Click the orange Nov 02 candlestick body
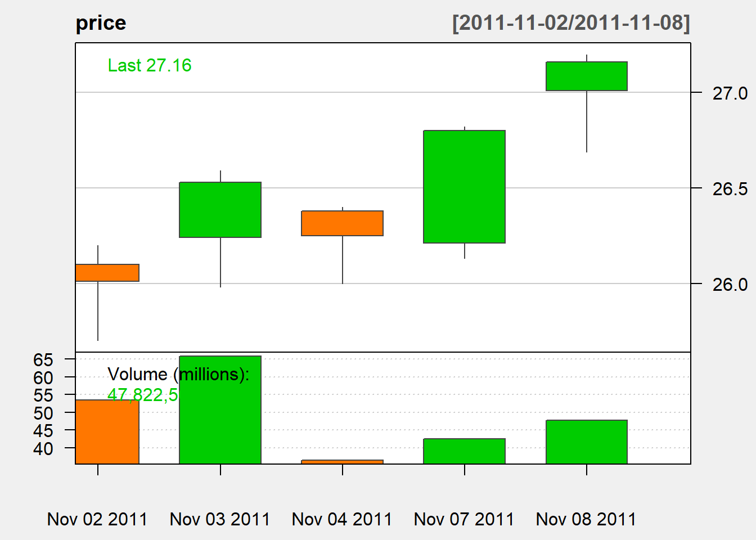This screenshot has width=756, height=540. 107,273
